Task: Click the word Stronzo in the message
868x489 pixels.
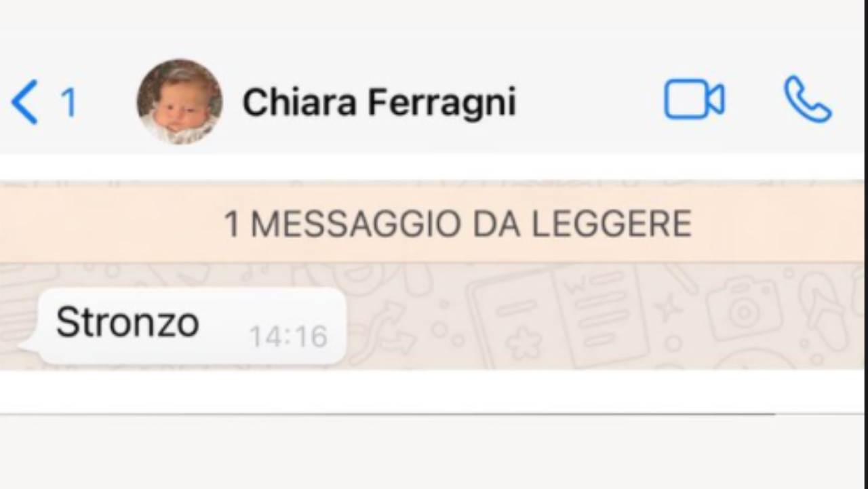Action: (127, 322)
